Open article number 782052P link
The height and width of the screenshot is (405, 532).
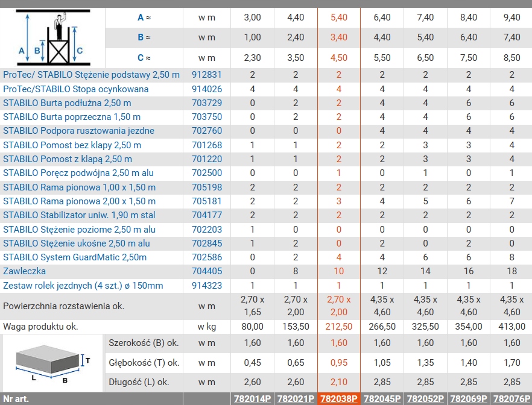point(425,399)
